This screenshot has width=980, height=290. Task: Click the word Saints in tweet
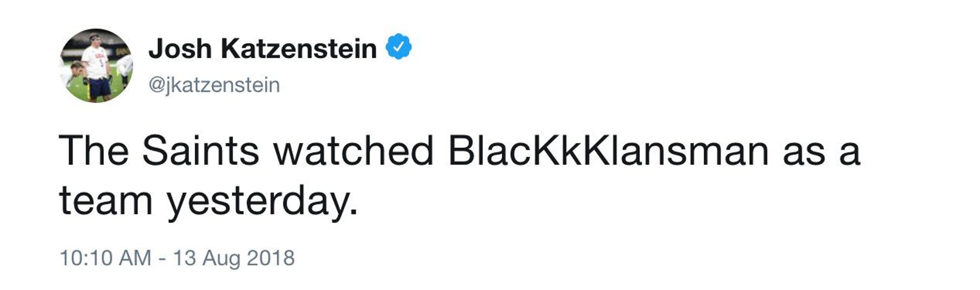[x=201, y=151]
